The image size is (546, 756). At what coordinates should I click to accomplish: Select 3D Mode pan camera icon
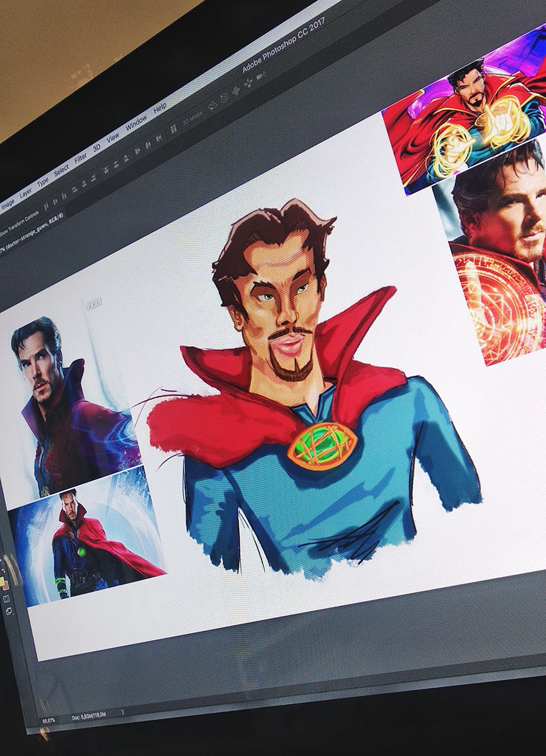pyautogui.click(x=236, y=91)
